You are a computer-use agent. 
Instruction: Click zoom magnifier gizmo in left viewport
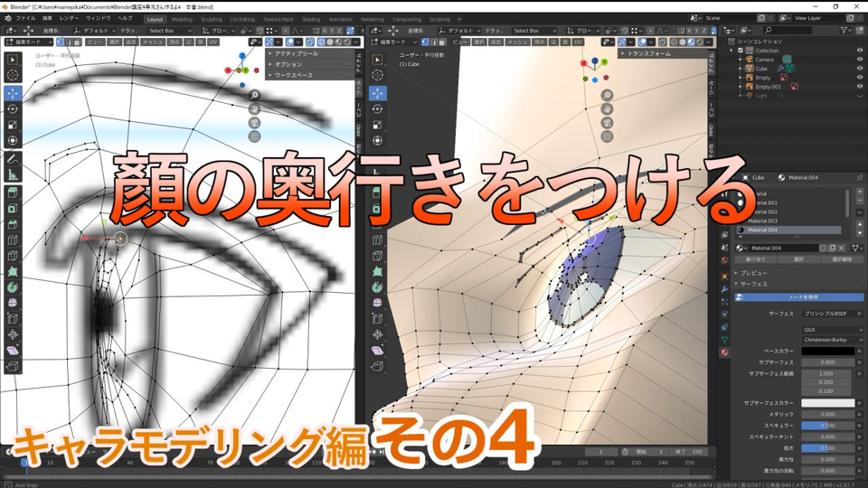tap(254, 95)
